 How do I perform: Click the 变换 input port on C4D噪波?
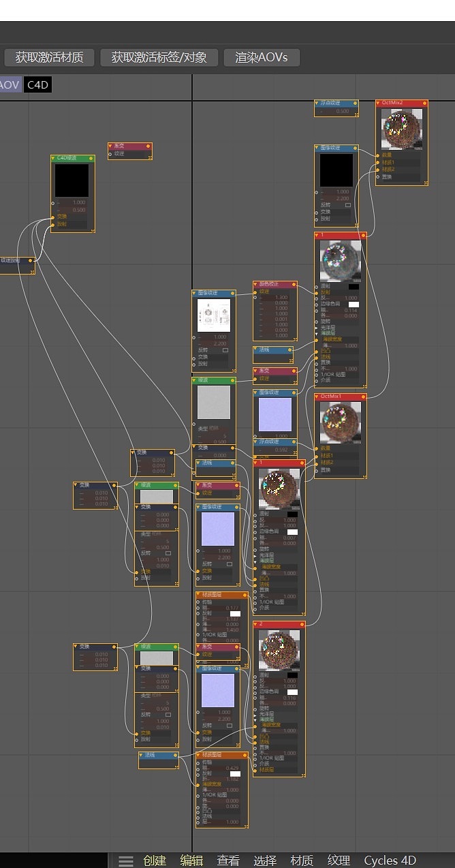tap(53, 217)
